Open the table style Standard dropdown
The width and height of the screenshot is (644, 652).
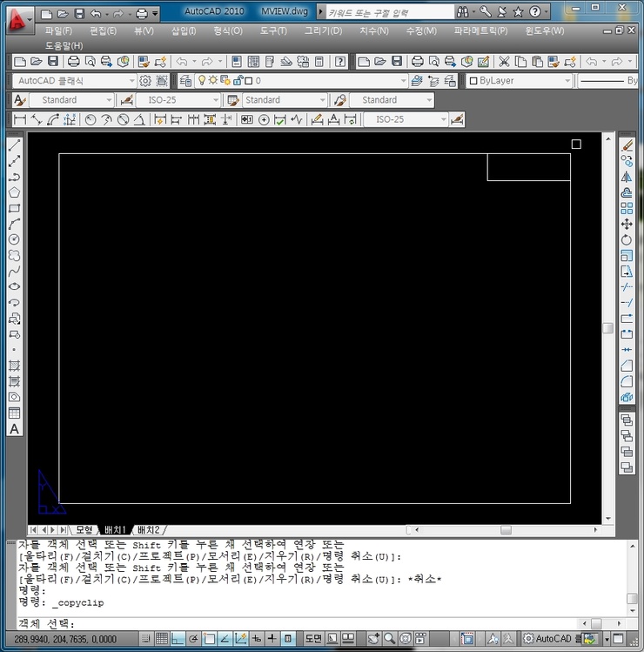pyautogui.click(x=285, y=100)
